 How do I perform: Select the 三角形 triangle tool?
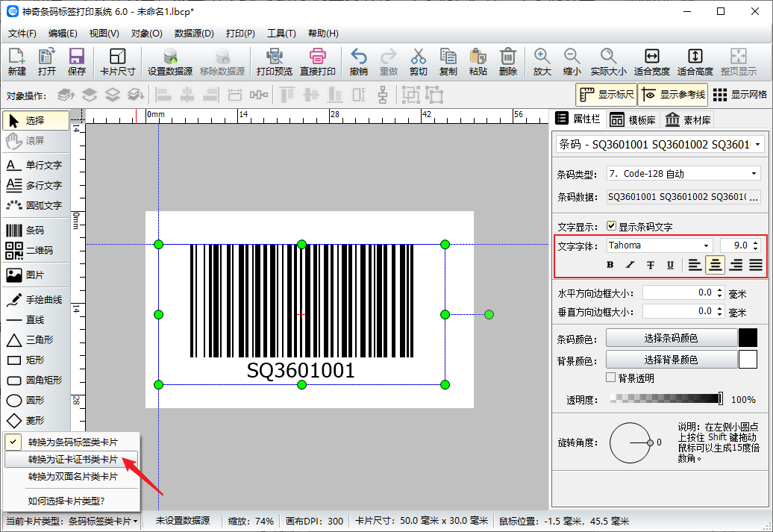click(36, 339)
